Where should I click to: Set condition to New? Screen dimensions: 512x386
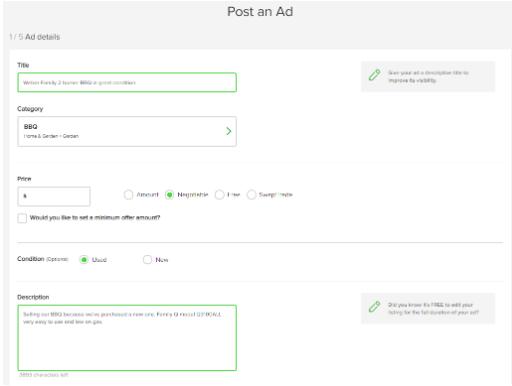coord(147,259)
